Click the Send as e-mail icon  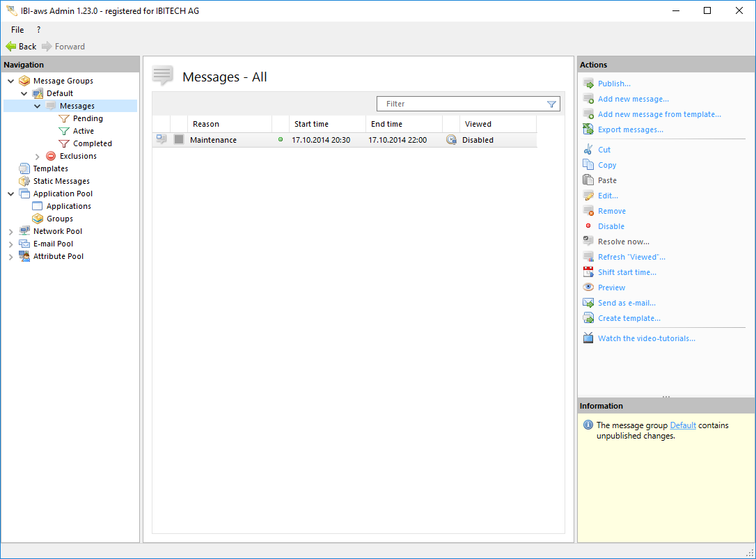[x=588, y=303]
